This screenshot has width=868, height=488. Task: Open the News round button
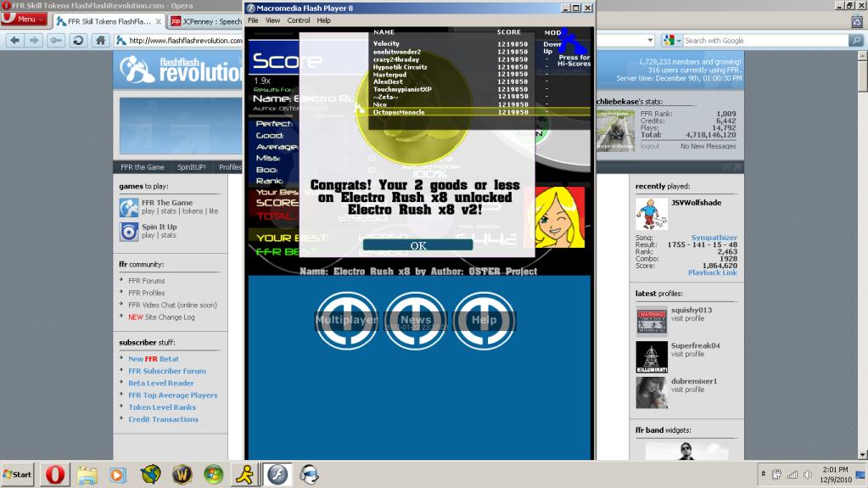pos(416,320)
